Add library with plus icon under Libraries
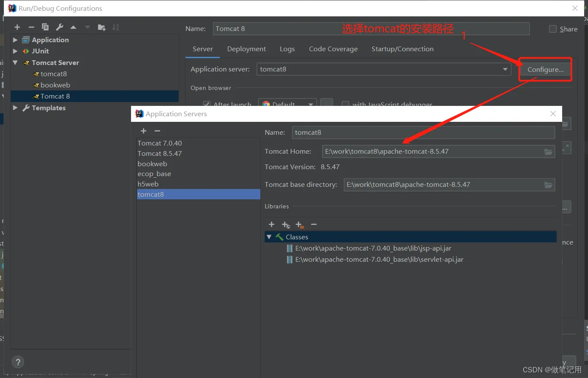 [272, 224]
